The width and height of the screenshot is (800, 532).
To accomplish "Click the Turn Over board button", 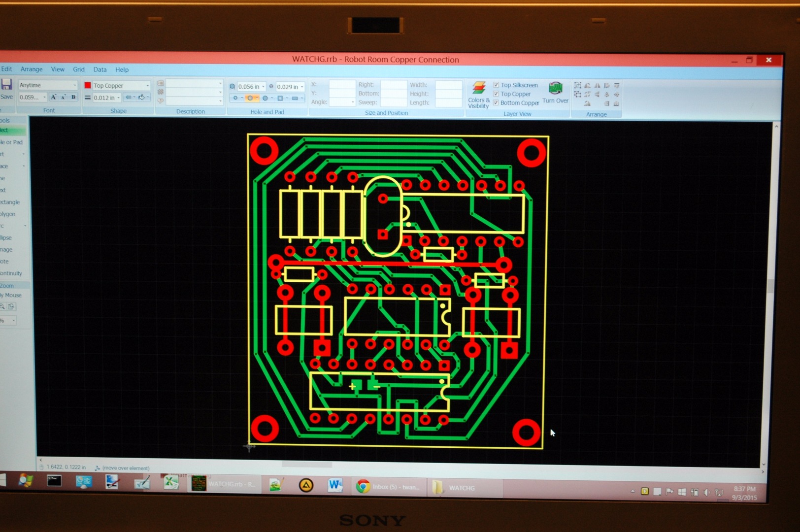I will (x=555, y=93).
